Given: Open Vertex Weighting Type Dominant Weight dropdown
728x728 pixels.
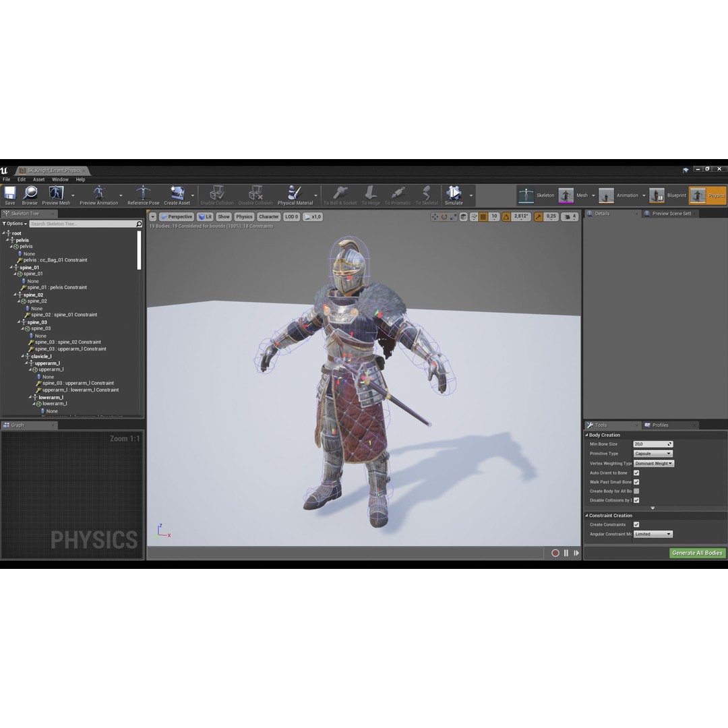Looking at the screenshot, I should tap(654, 463).
